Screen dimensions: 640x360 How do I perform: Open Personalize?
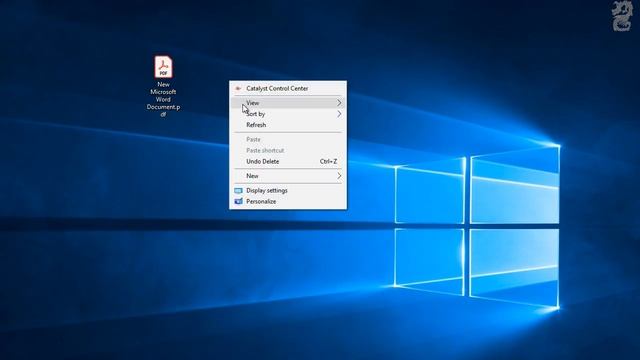point(288,202)
